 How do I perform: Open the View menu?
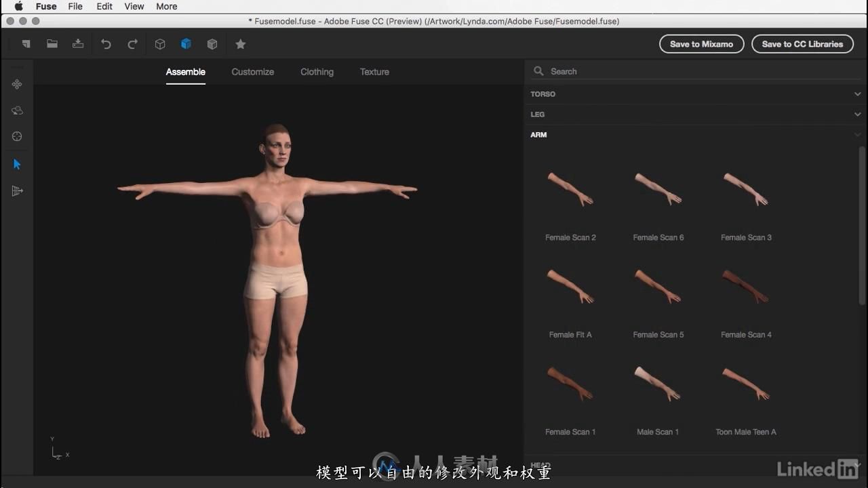point(134,6)
